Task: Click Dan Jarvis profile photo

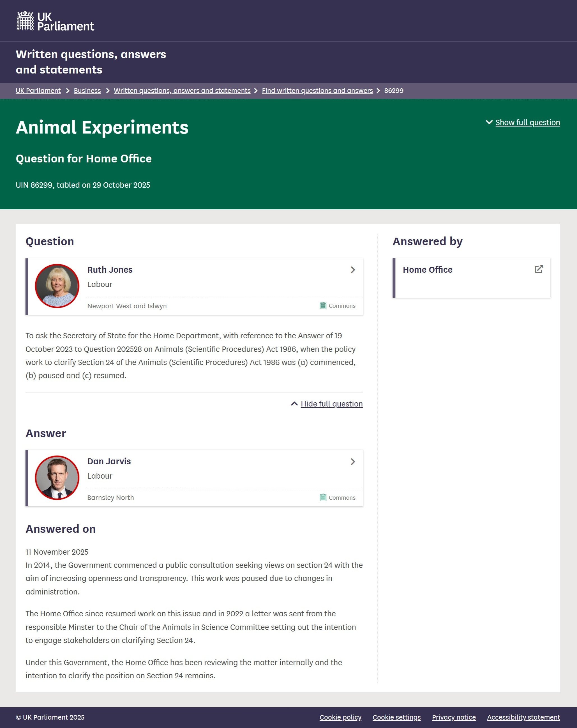Action: 57,478
